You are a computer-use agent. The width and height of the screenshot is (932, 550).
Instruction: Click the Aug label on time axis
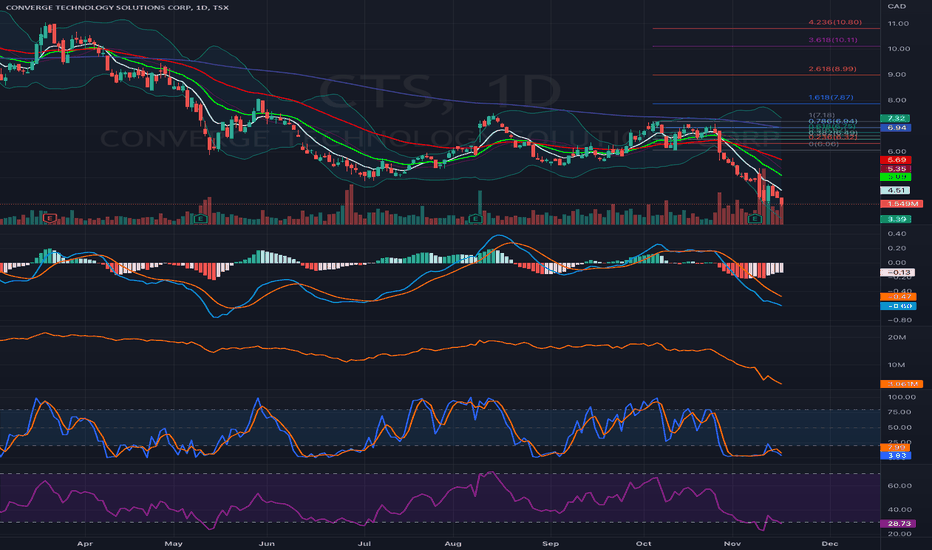pos(453,543)
